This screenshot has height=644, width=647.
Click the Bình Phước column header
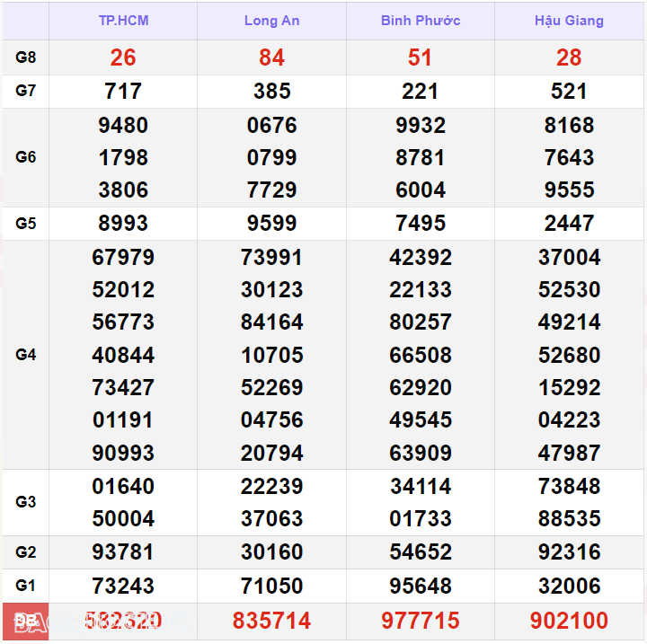[420, 21]
